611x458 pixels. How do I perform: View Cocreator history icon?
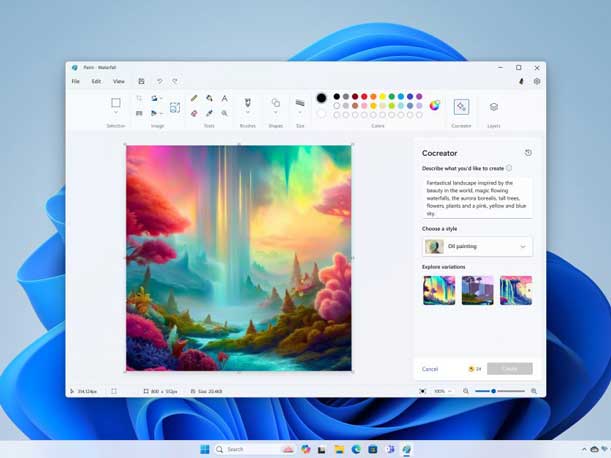528,153
